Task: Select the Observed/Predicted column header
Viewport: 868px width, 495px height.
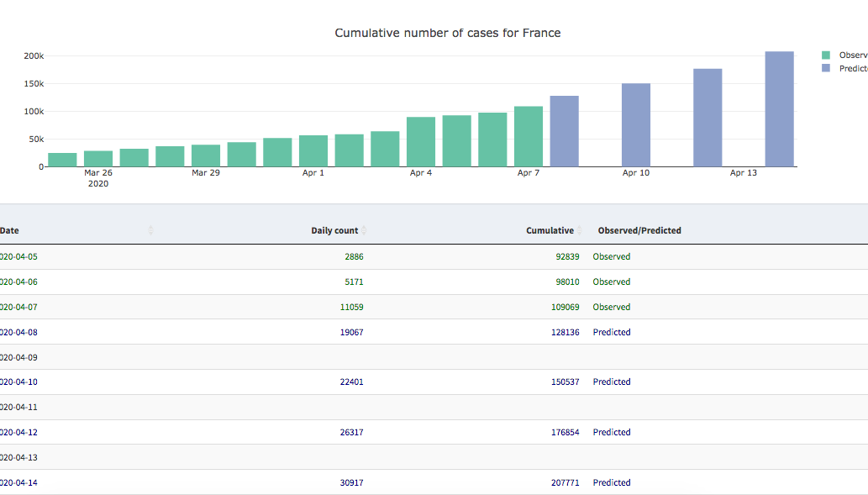Action: click(x=639, y=230)
